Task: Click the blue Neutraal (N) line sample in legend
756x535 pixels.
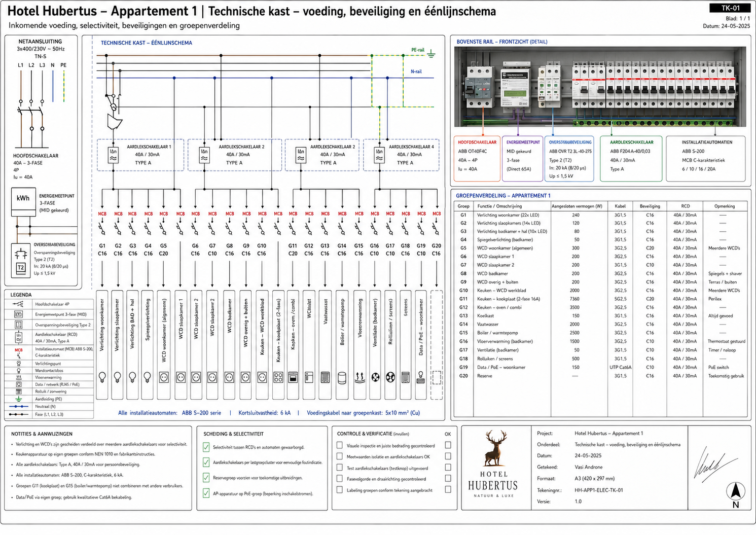Action: (19, 407)
